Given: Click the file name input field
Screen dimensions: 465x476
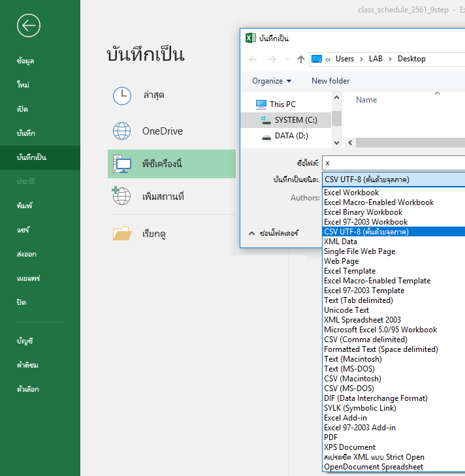Looking at the screenshot, I should (394, 163).
